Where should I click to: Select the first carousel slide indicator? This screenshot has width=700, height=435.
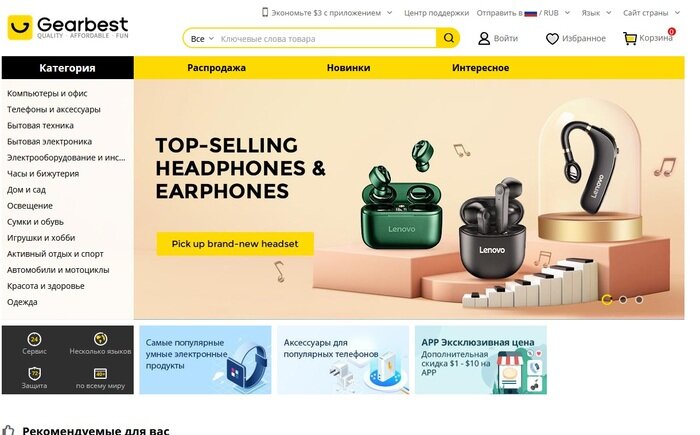pyautogui.click(x=607, y=300)
